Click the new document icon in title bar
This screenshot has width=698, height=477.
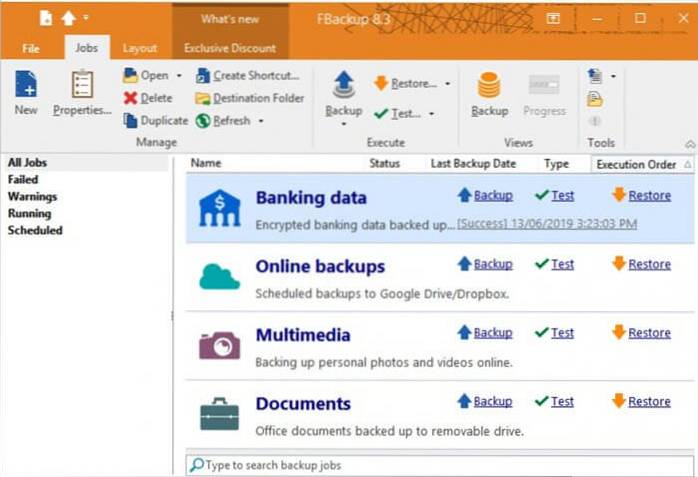tap(46, 18)
